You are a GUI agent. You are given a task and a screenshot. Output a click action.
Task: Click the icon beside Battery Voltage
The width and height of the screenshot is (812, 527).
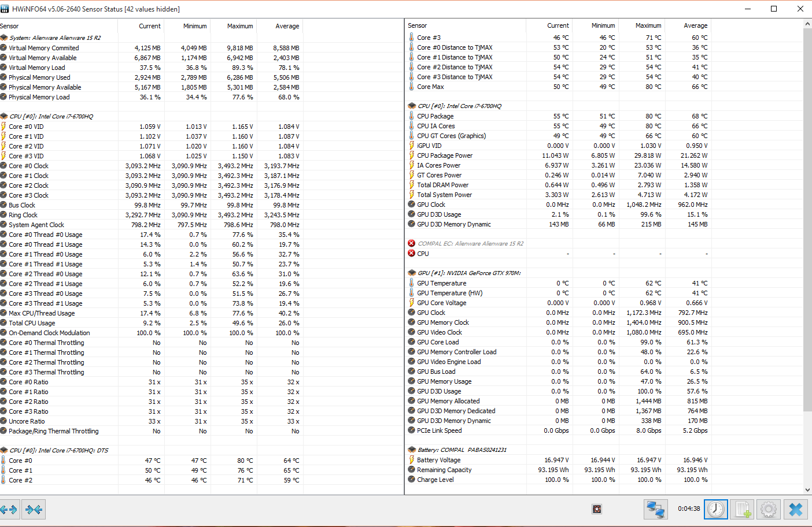[412, 460]
